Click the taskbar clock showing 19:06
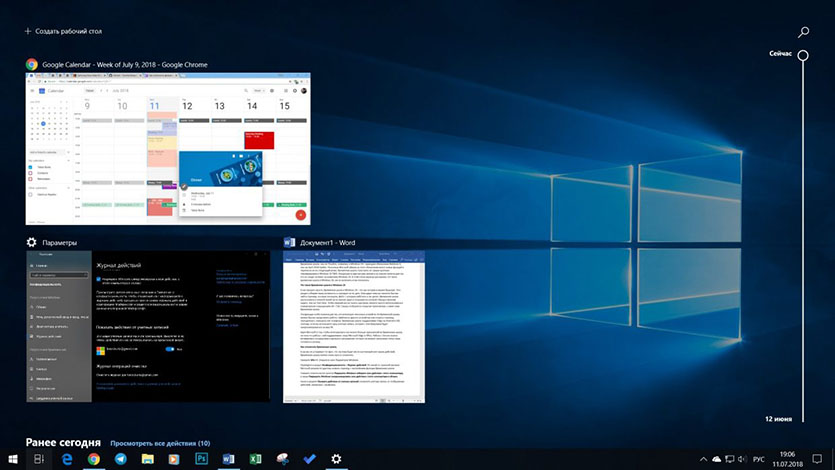Image resolution: width=835 pixels, height=470 pixels. click(x=787, y=459)
